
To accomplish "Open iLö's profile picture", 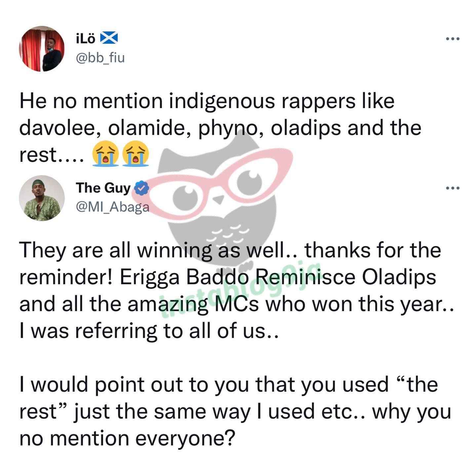I will click(42, 48).
